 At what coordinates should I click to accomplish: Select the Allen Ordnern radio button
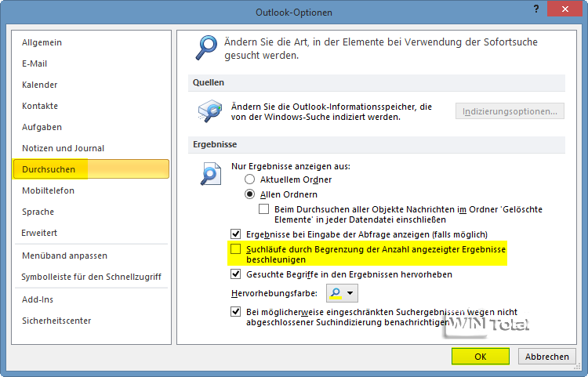pos(250,194)
